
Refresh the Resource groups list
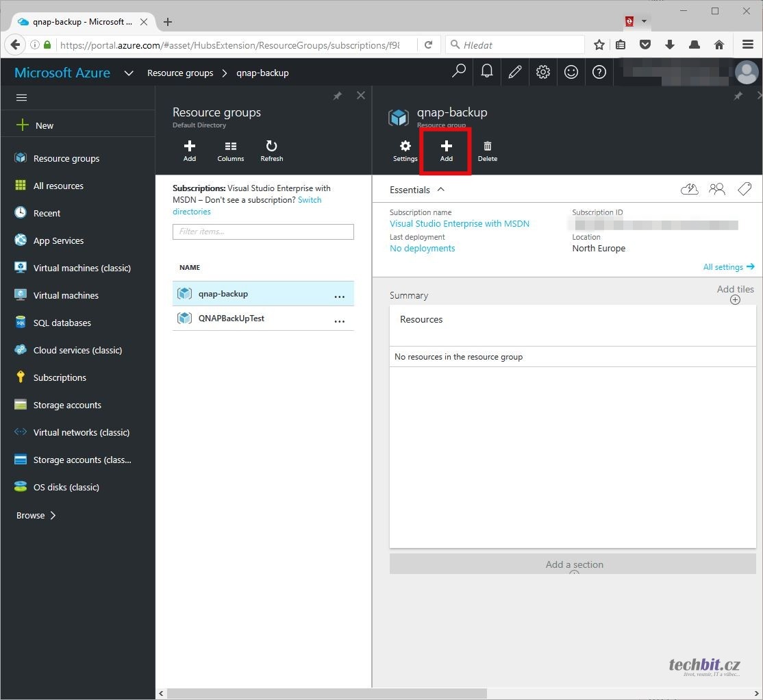[271, 151]
